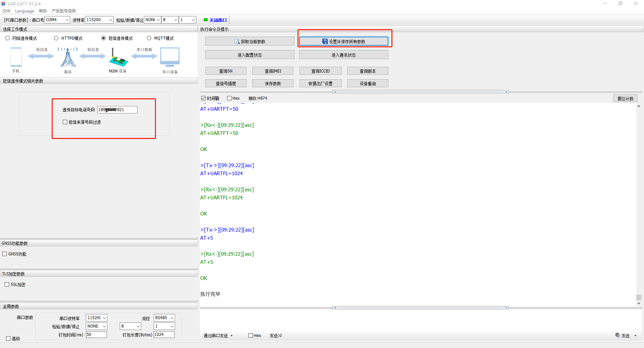Toggle the 时间戳 timestamp checkbox
Image resolution: width=644 pixels, height=348 pixels.
(x=203, y=98)
